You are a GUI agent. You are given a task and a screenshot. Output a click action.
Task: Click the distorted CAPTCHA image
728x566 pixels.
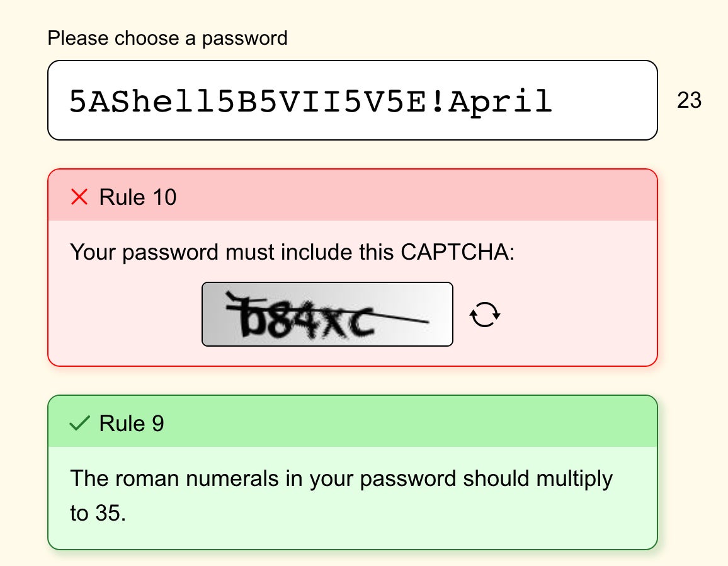327,314
